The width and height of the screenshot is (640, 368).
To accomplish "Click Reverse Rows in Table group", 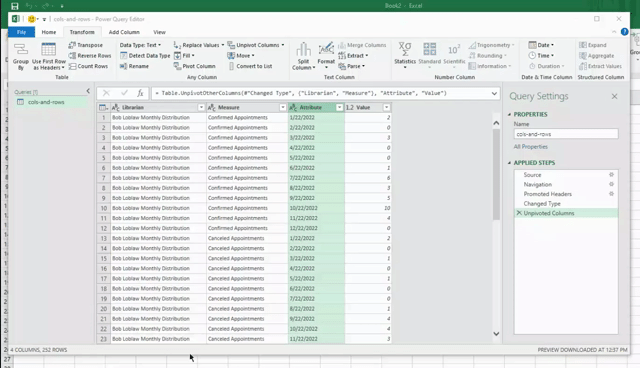I will [90, 55].
